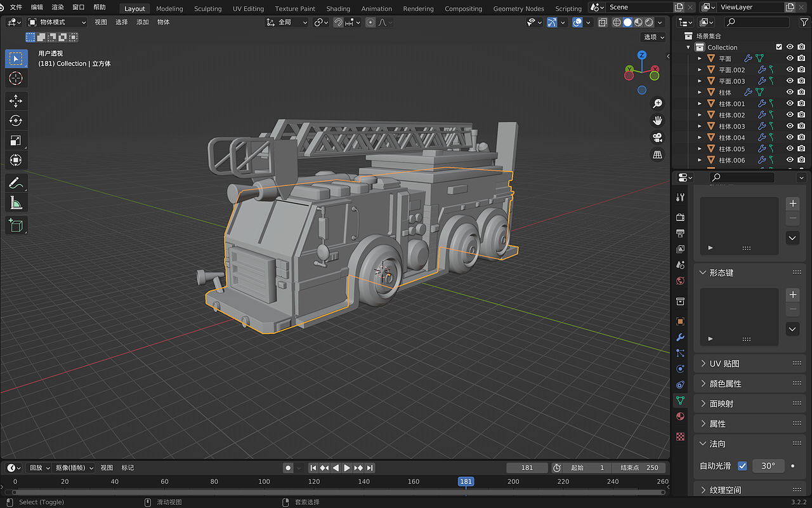Toggle camera view with camera icon

click(657, 138)
